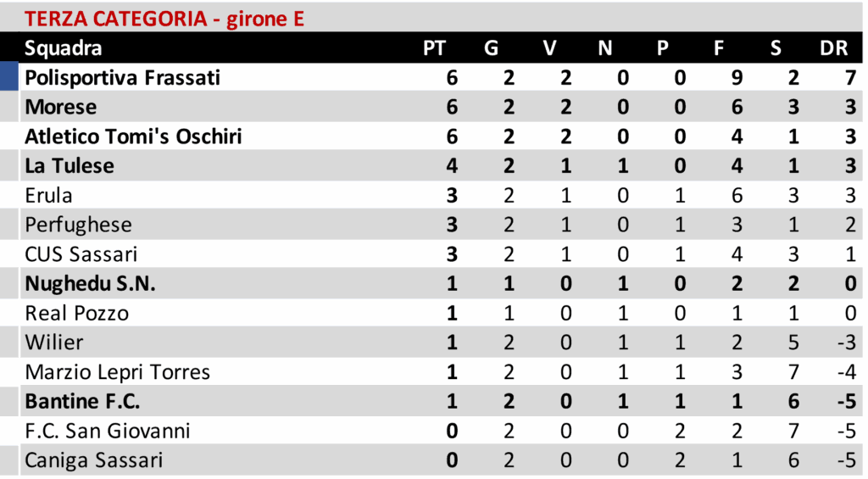Select the Real Pozzo team cell
This screenshot has width=868, height=479.
[x=77, y=314]
